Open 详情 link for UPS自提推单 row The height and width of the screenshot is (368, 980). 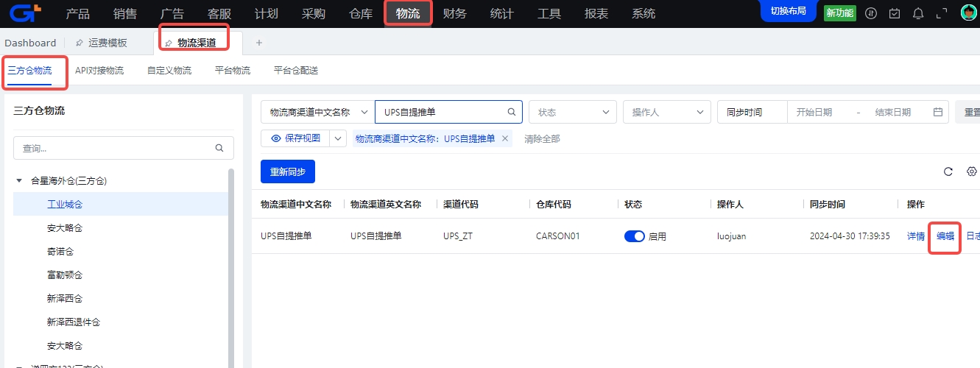coord(916,236)
